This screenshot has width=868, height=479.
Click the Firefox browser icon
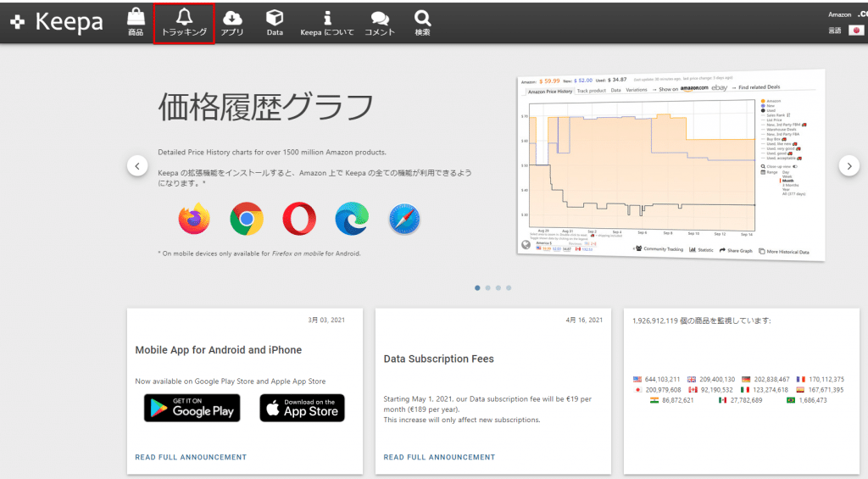click(194, 219)
